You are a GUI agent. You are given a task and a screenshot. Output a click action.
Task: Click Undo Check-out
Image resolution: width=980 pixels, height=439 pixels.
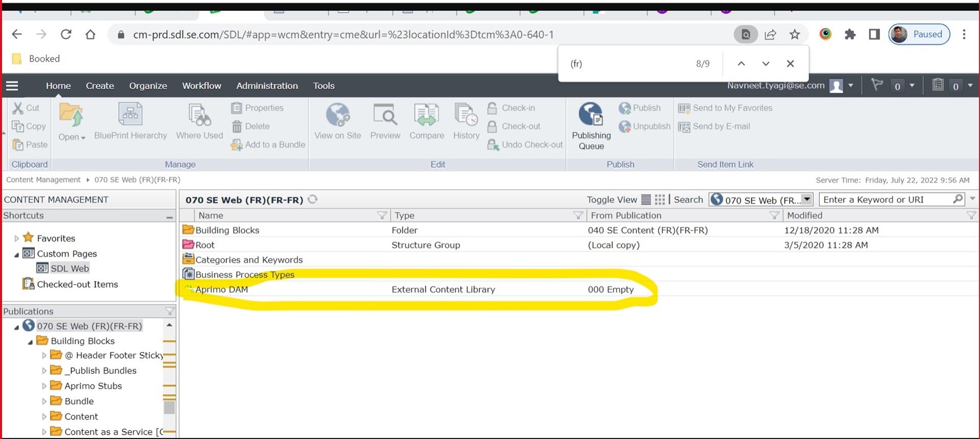525,145
